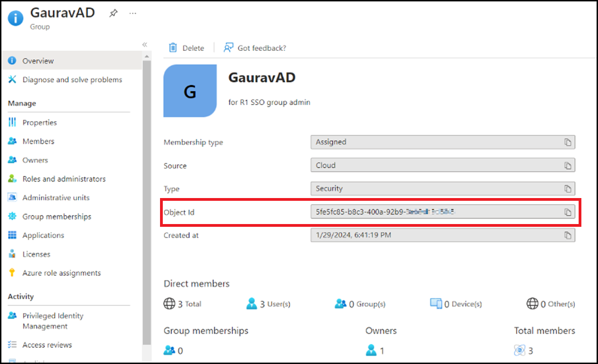Click the blue group info icon in header

pyautogui.click(x=16, y=18)
